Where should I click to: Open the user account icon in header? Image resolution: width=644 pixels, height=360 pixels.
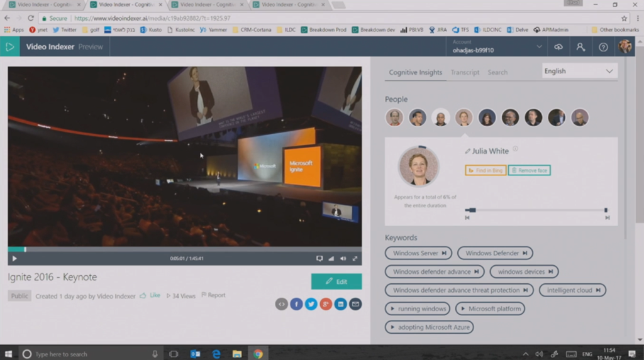click(580, 46)
